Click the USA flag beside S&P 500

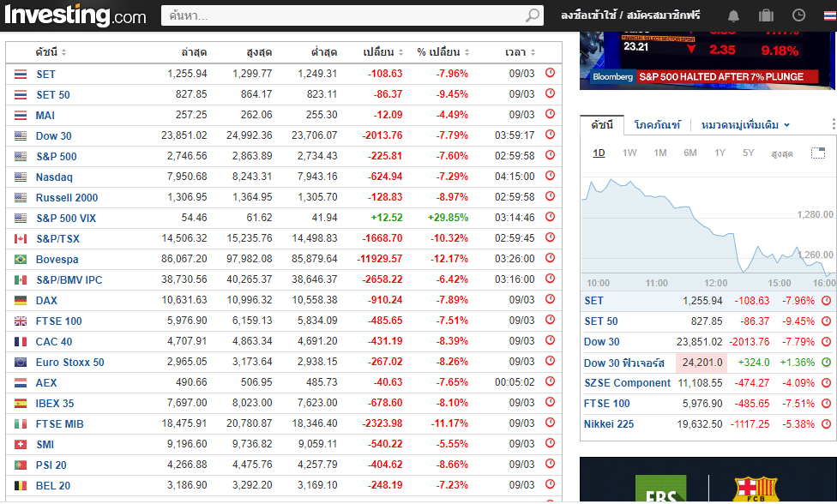[21, 156]
